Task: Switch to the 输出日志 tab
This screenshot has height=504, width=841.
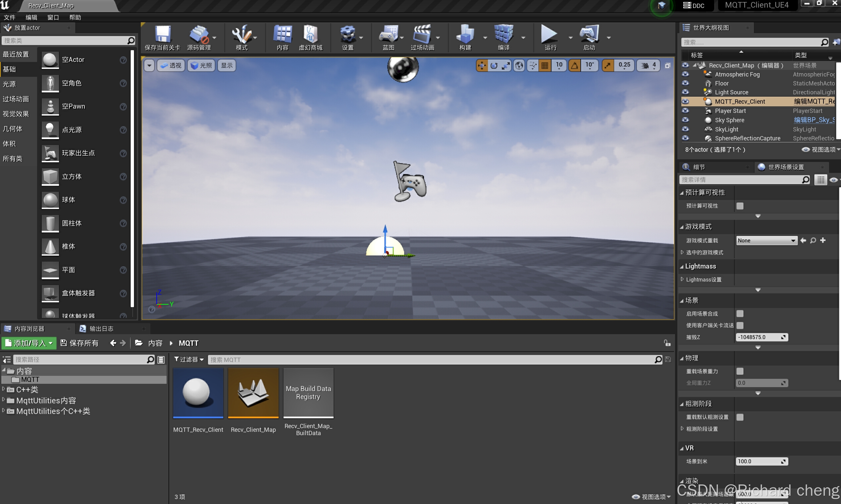Action: pyautogui.click(x=101, y=328)
